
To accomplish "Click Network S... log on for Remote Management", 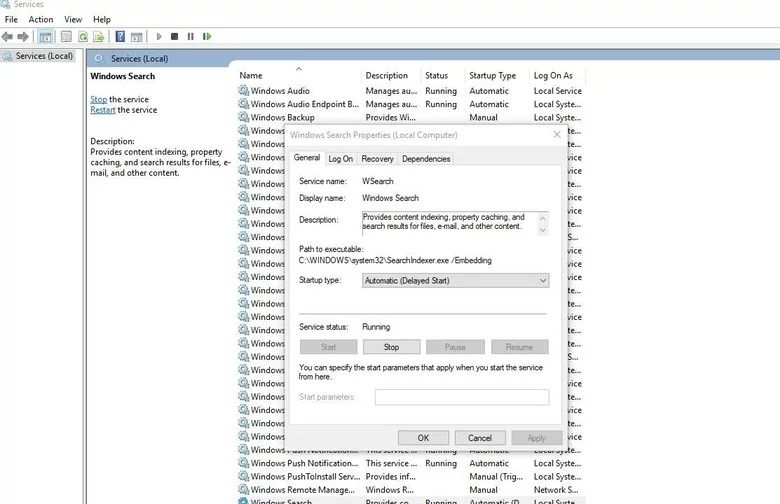I will click(556, 490).
